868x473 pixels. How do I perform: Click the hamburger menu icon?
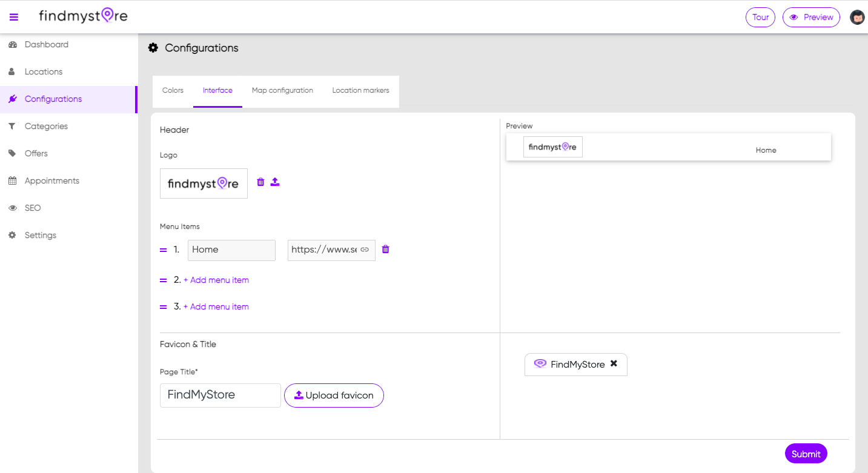point(14,17)
